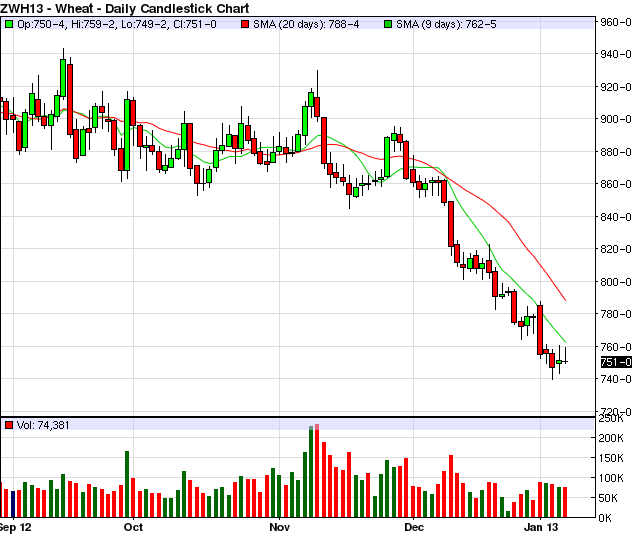640x536 pixels.
Task: Click the 840-0 price axis label
Action: point(616,217)
